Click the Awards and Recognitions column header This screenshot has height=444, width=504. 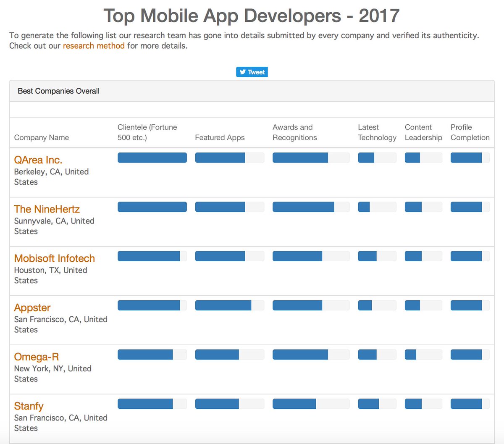(x=295, y=132)
